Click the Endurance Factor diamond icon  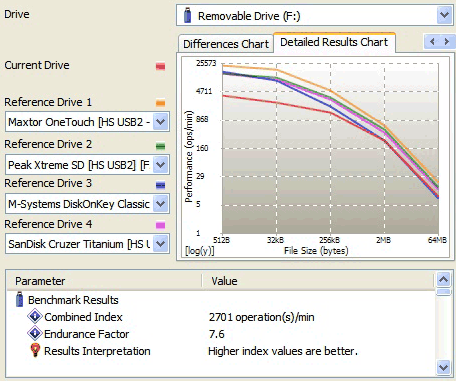pyautogui.click(x=35, y=333)
